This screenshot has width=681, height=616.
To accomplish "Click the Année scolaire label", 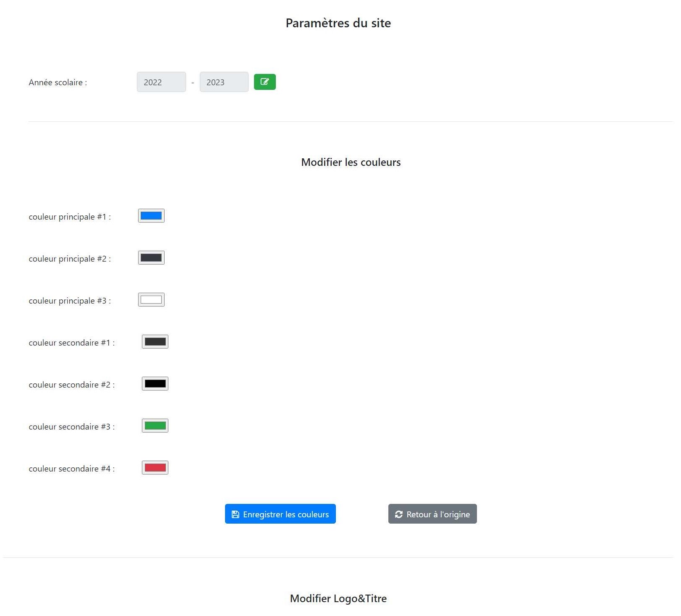I will (58, 83).
